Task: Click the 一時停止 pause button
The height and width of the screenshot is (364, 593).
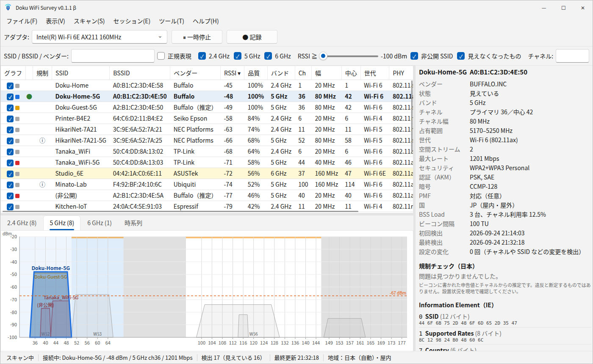Action: 197,37
